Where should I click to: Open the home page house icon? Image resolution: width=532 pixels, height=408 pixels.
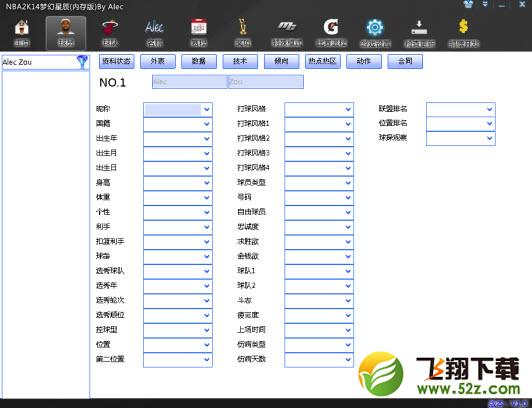[22, 28]
